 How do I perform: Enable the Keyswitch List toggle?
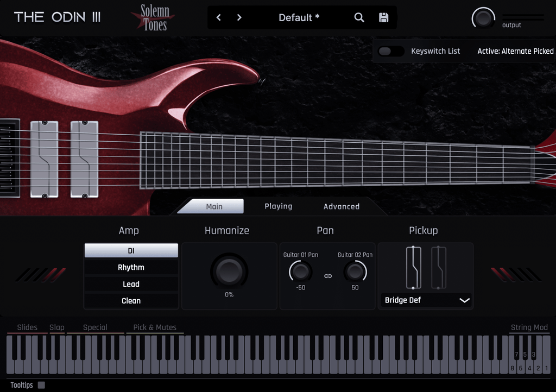tap(391, 50)
